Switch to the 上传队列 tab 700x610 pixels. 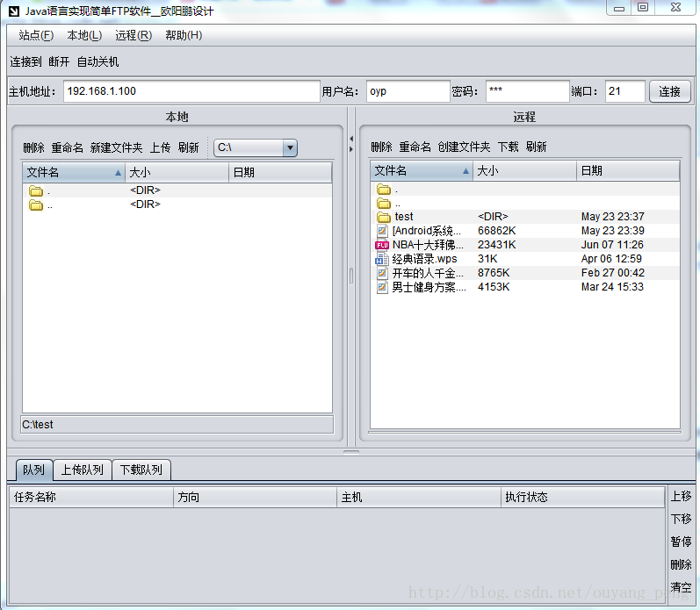pos(83,470)
